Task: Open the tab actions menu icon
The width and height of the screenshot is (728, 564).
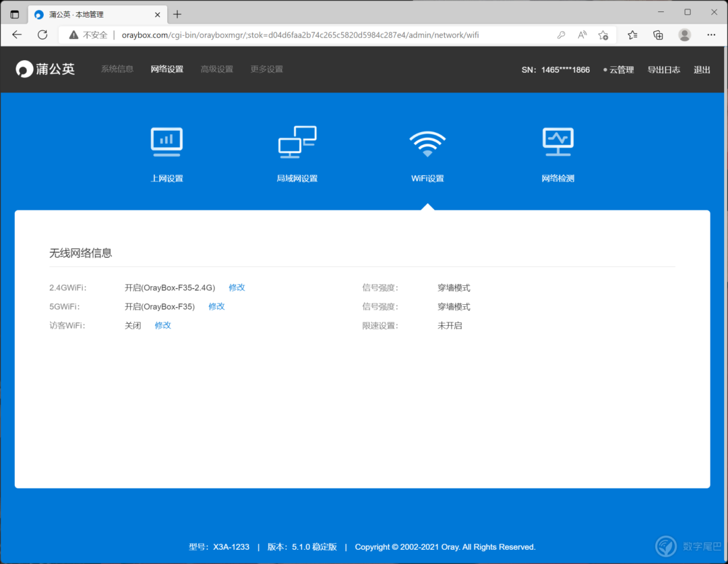Action: (x=14, y=14)
